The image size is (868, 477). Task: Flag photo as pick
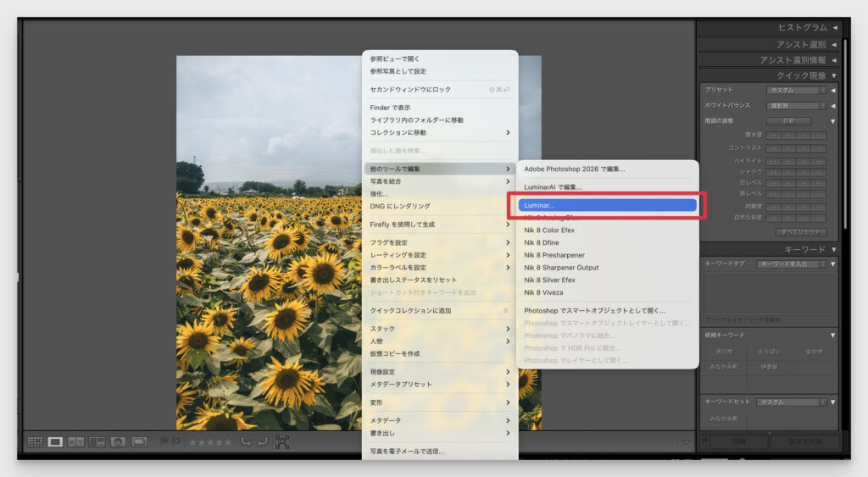tap(164, 441)
